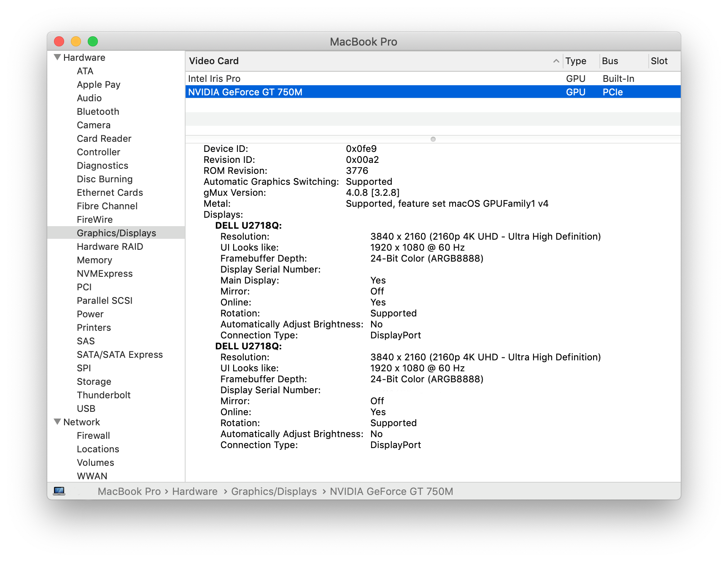Collapse the Network section triangle

coord(58,422)
